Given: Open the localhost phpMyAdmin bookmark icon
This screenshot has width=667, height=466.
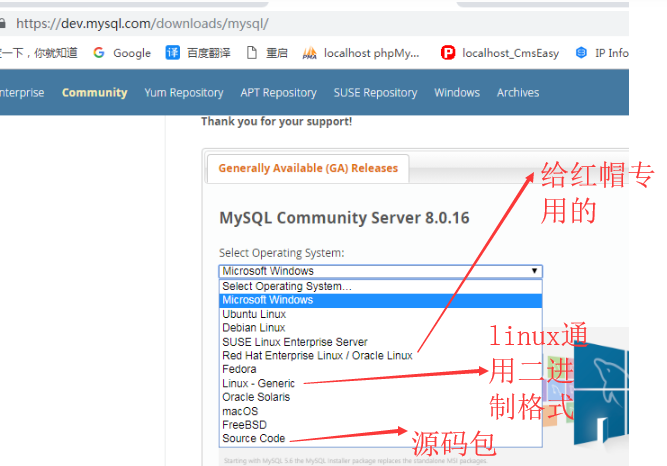Looking at the screenshot, I should click(309, 53).
